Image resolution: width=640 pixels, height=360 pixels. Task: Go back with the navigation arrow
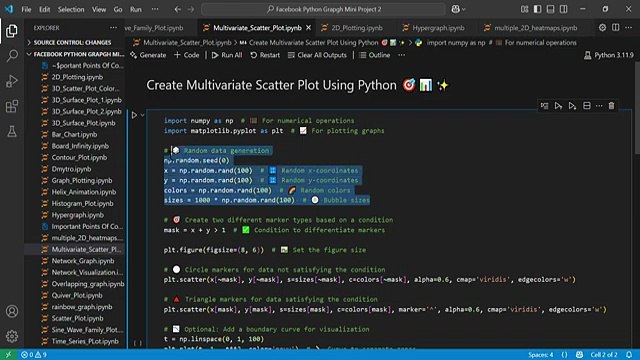(178, 9)
